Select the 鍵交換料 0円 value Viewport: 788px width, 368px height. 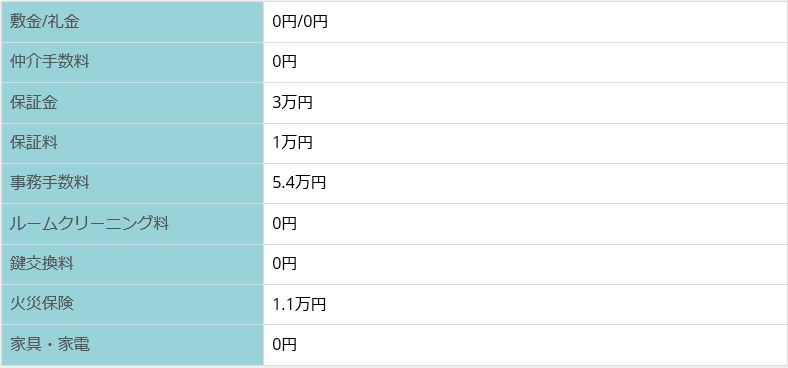point(284,264)
